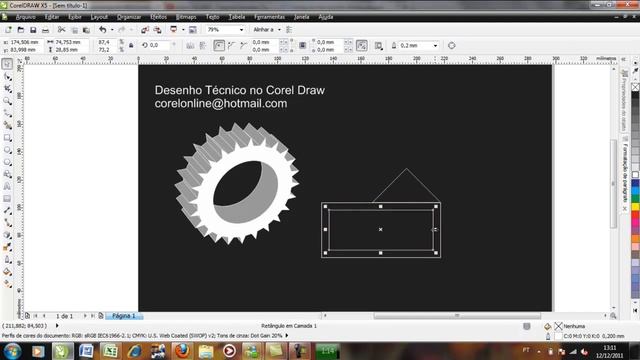Viewport: 640px width, 360px height.
Task: Go to the next page arrow
Action: [85, 316]
